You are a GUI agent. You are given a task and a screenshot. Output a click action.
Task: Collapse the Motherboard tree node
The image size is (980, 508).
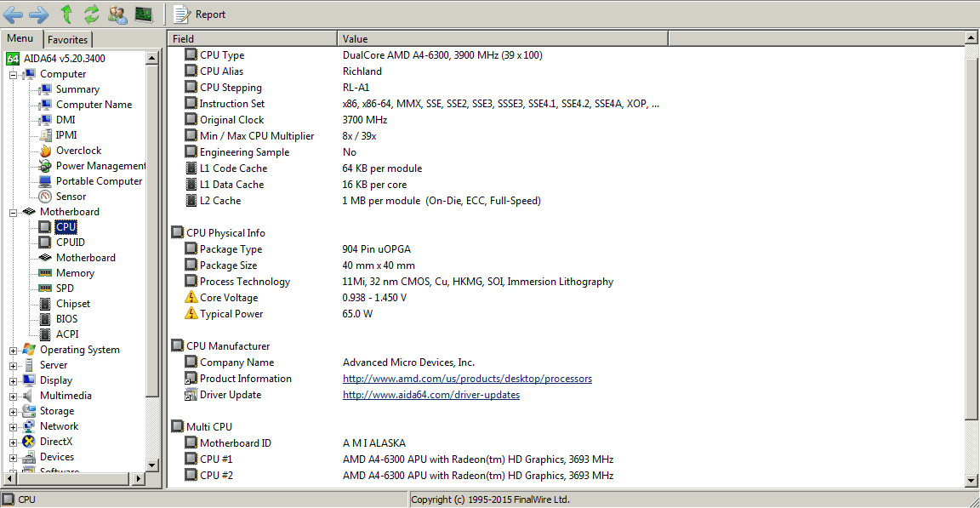(x=14, y=212)
